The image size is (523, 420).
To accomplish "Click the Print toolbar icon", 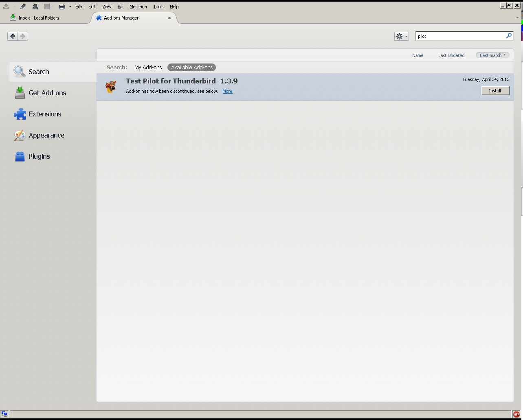I will pyautogui.click(x=62, y=6).
